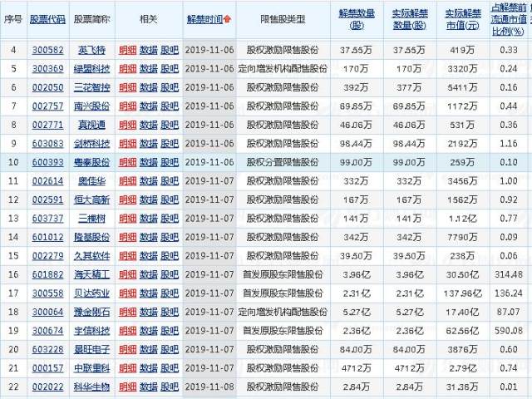This screenshot has height=399, width=532.
Task: Open 明细 for 科华生物 row
Action: 127,387
